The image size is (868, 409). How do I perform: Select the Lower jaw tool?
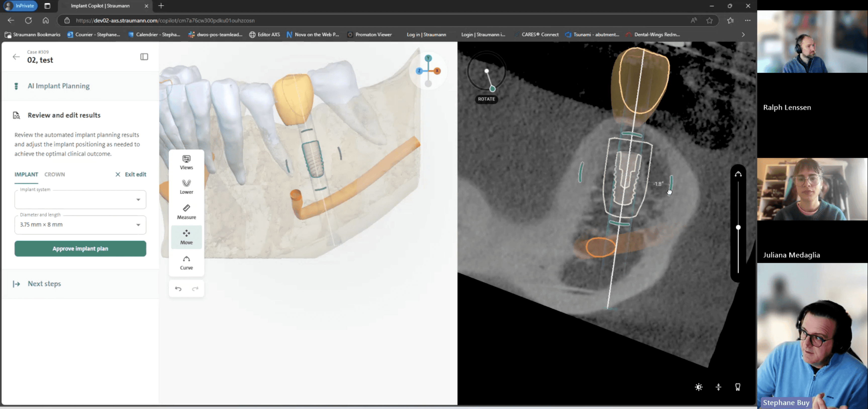[186, 187]
